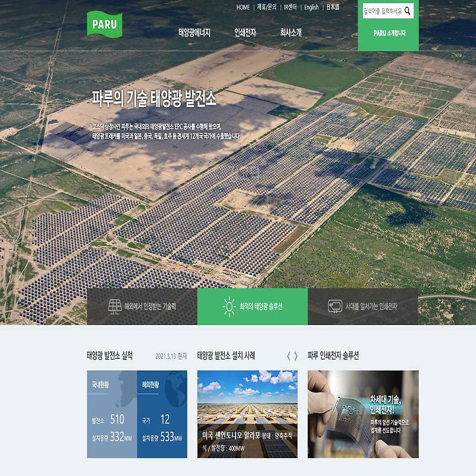Switch site to English
Image resolution: width=476 pixels, height=476 pixels.
tap(311, 7)
